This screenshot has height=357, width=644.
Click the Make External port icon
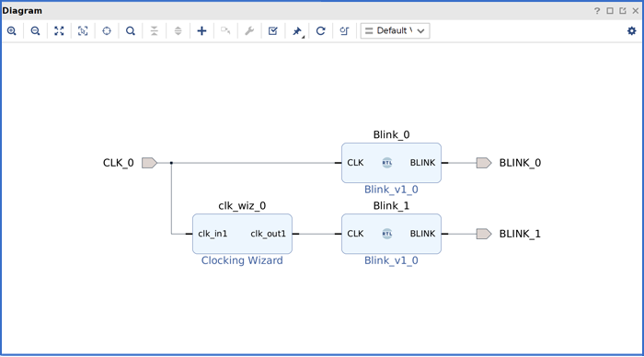(x=225, y=30)
